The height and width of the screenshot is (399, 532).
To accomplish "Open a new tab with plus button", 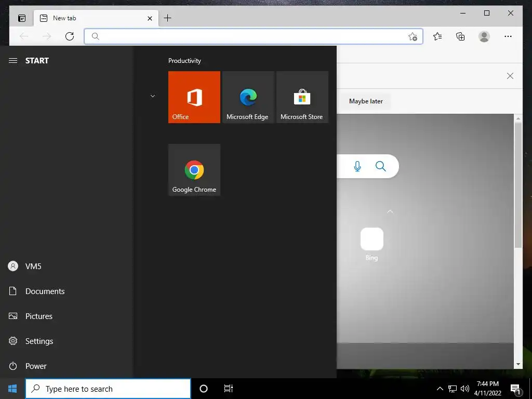I will 168,18.
